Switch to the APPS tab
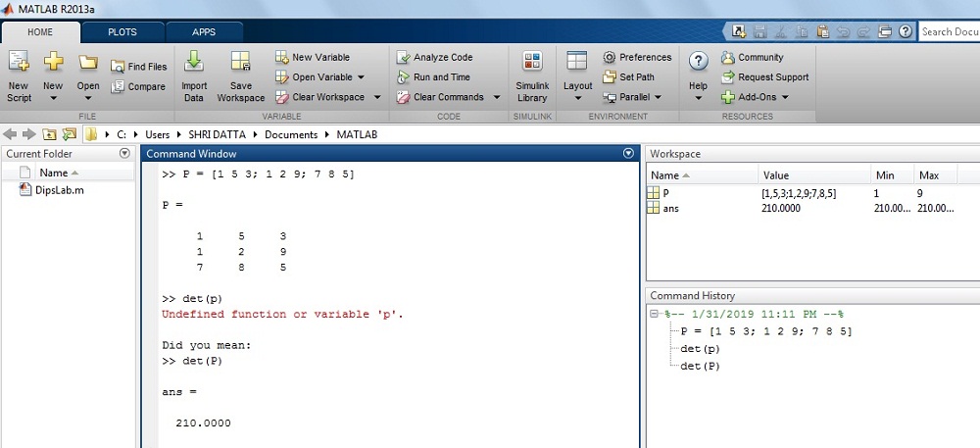This screenshot has width=980, height=448. tap(204, 31)
